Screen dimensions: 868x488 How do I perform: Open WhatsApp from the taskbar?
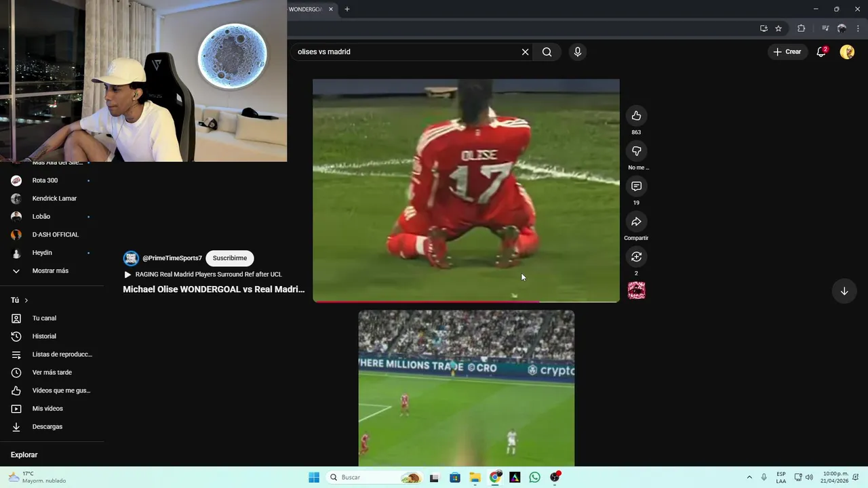click(535, 477)
